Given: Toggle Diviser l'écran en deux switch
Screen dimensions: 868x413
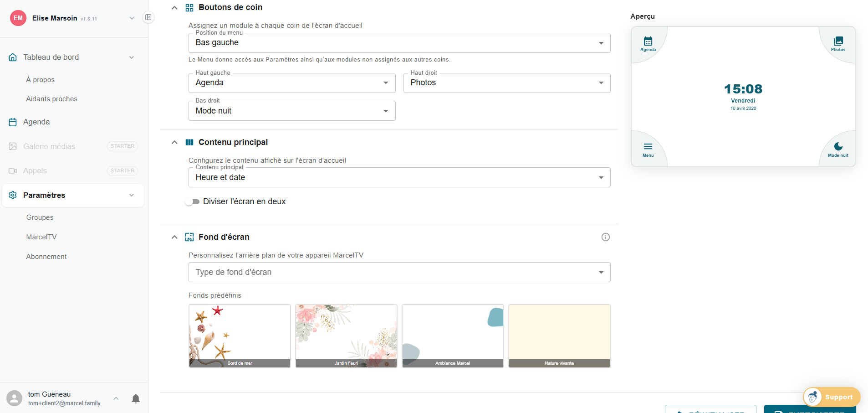Looking at the screenshot, I should click(192, 201).
